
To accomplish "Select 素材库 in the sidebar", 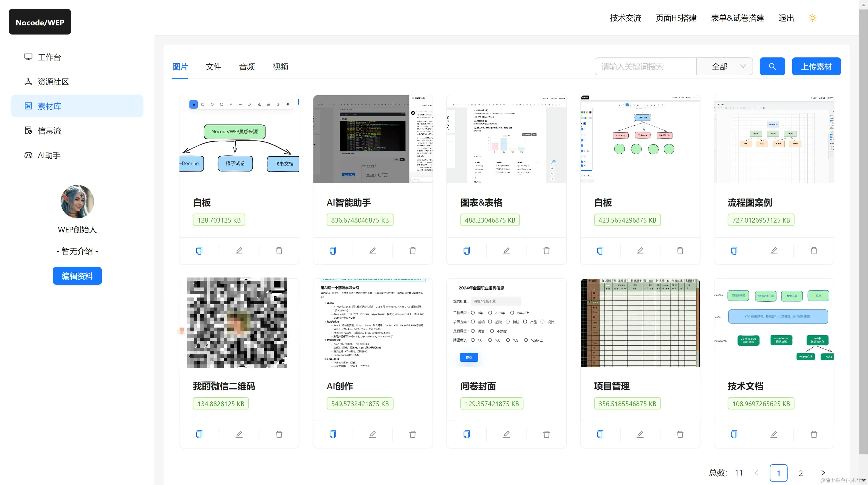I will (77, 106).
